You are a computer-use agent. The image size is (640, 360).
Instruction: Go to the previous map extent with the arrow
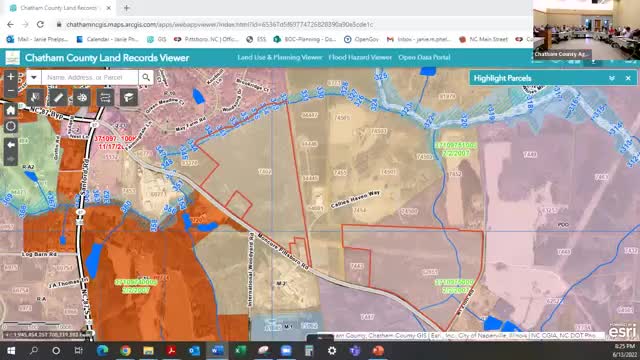coord(11,144)
